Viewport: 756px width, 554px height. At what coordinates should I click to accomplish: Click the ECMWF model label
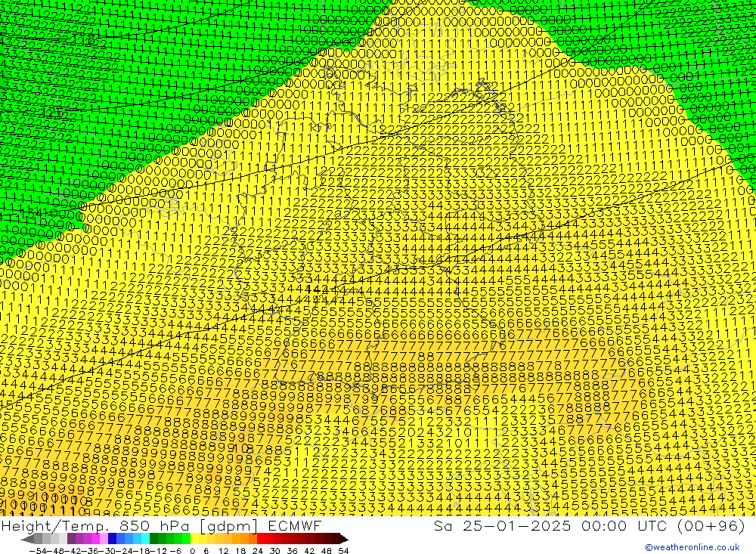tap(295, 525)
